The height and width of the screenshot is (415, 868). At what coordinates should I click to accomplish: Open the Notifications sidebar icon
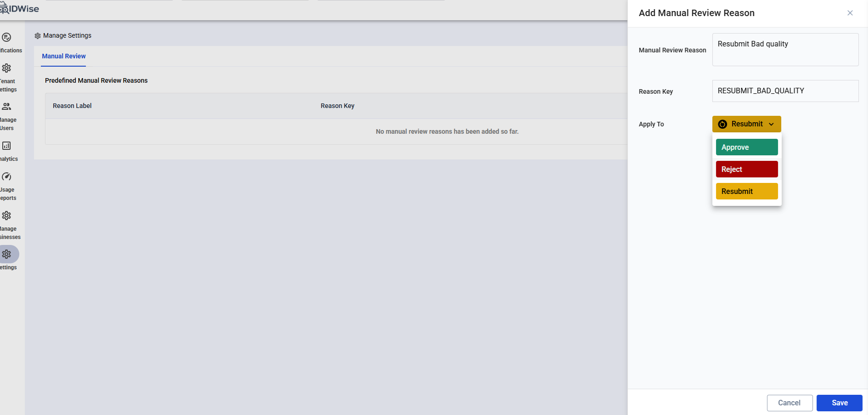[x=6, y=37]
